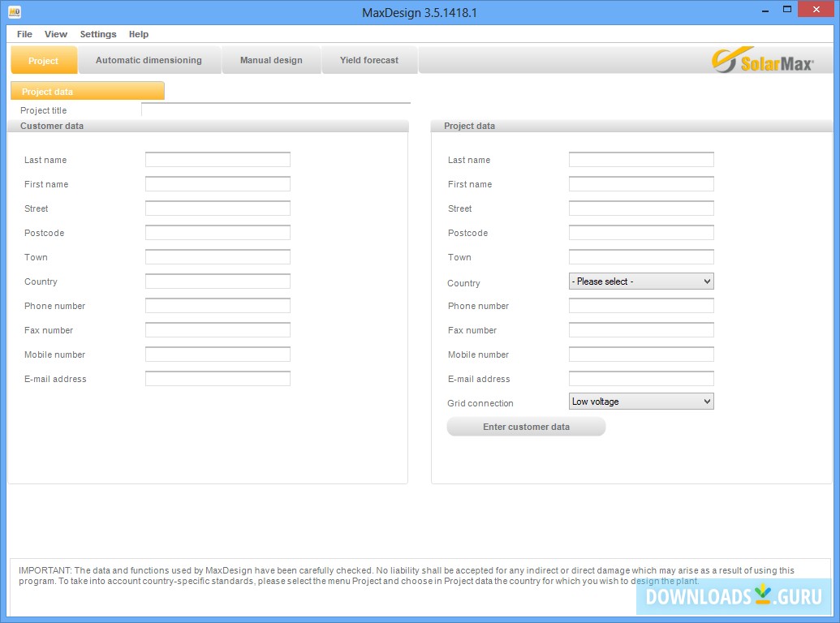This screenshot has height=623, width=840.
Task: Open the Project data Country dropdown
Action: pos(641,281)
